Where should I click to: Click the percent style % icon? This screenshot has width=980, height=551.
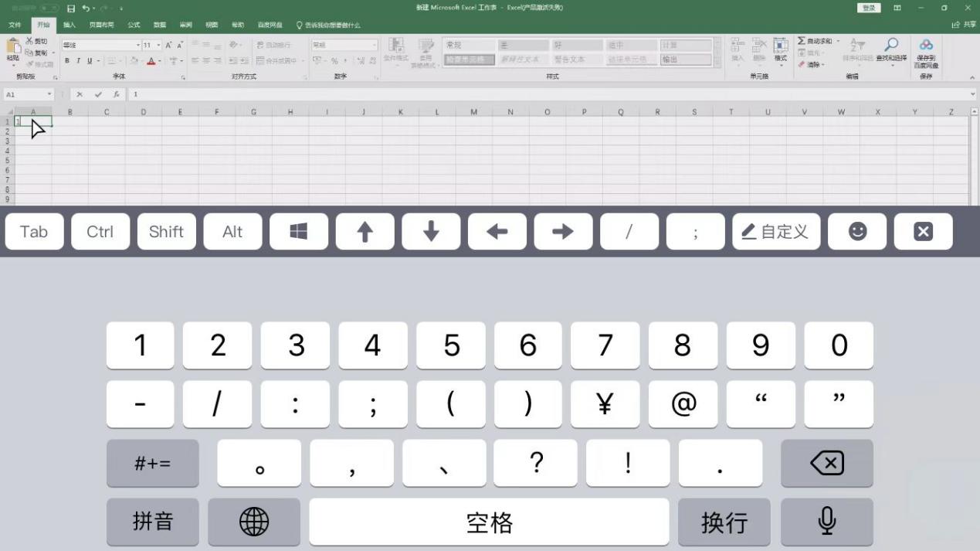[x=334, y=61]
